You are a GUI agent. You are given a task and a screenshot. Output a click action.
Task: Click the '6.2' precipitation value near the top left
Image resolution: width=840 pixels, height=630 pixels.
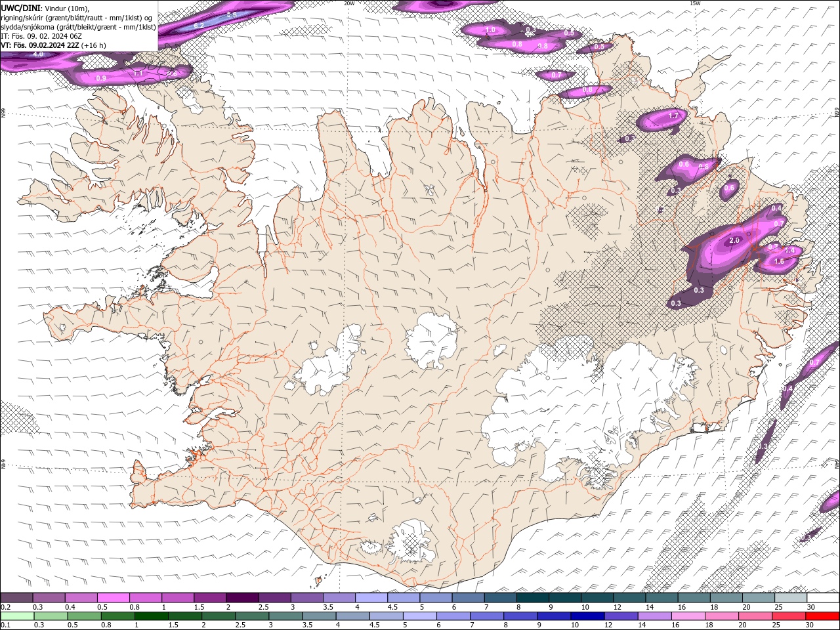tap(199, 25)
